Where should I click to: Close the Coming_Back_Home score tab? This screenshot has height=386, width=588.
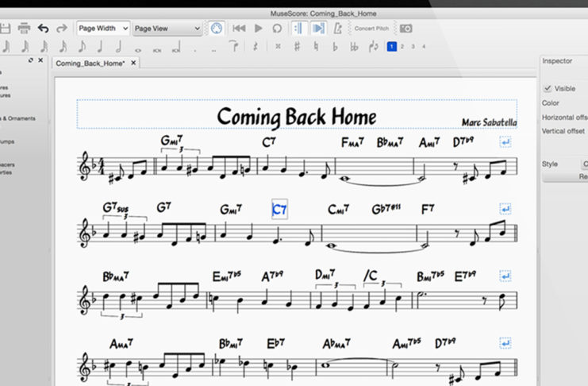coord(133,63)
